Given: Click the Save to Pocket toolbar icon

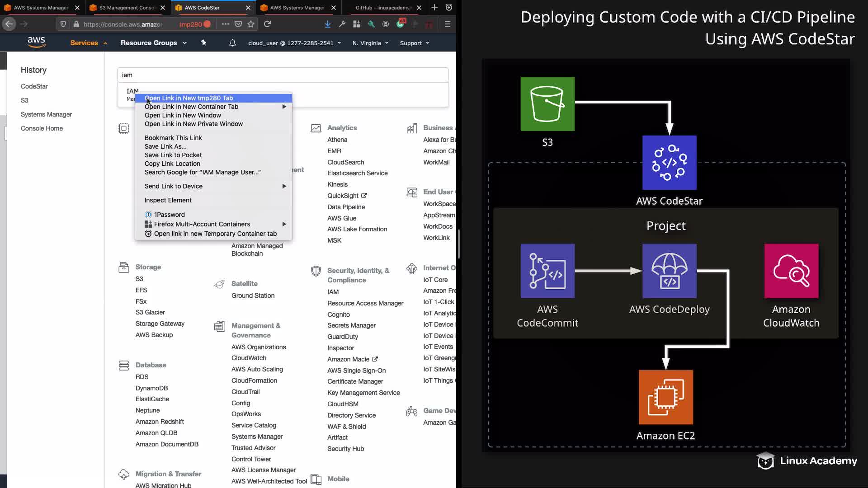Looking at the screenshot, I should [238, 24].
